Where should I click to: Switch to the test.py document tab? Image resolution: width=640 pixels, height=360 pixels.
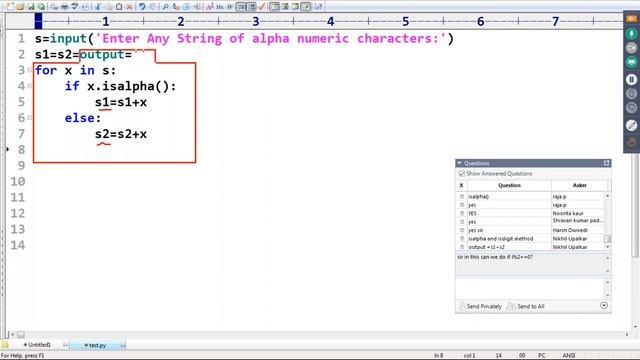[97, 345]
